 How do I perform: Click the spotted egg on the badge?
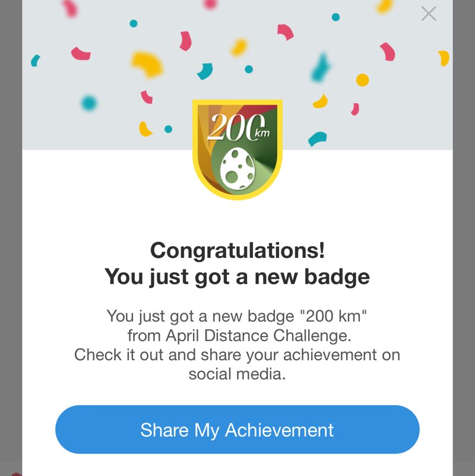237,165
